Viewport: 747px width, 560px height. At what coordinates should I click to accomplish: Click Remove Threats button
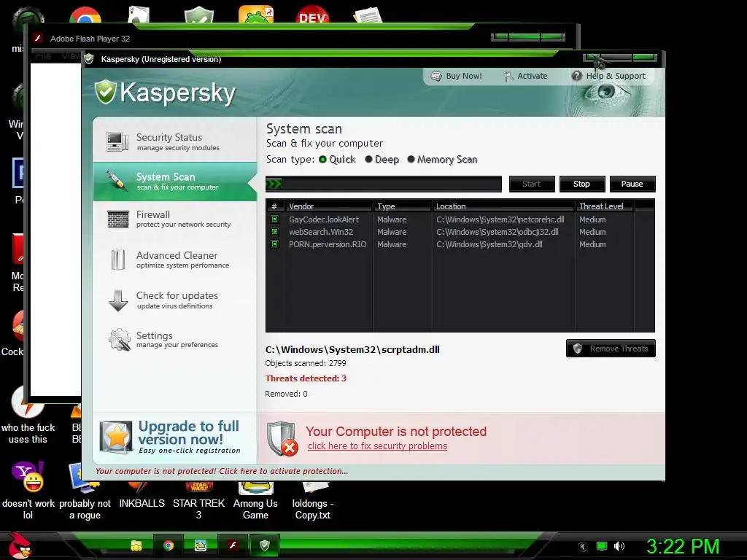[x=611, y=348]
